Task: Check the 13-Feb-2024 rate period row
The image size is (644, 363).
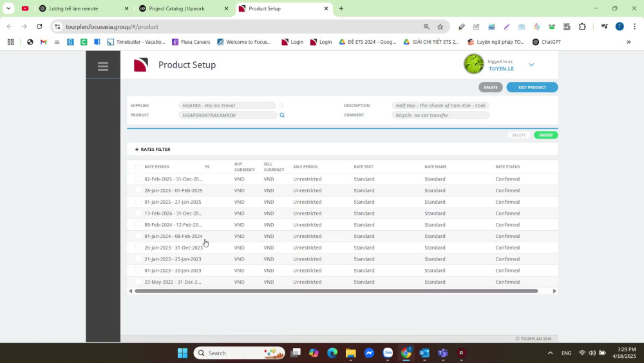Action: (138, 213)
